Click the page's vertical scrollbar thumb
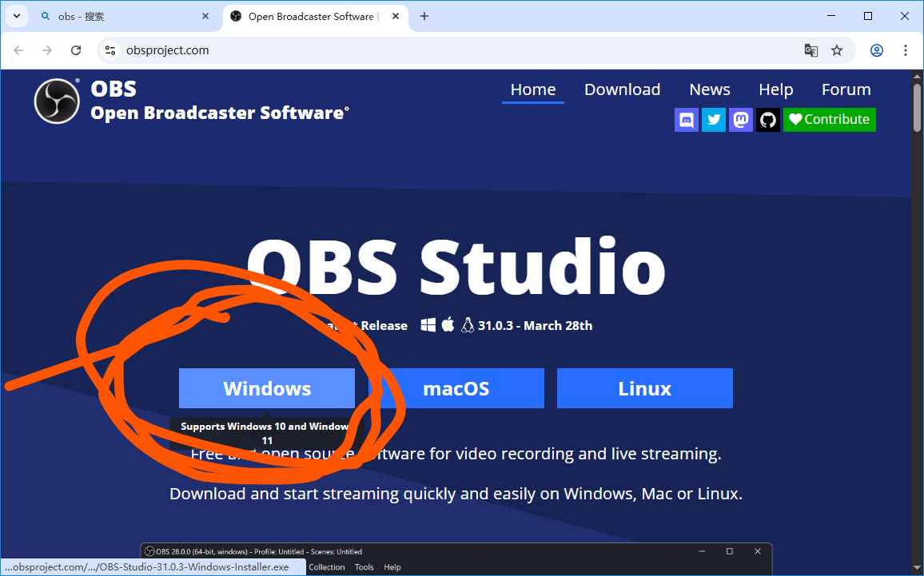The image size is (924, 576). tap(917, 108)
